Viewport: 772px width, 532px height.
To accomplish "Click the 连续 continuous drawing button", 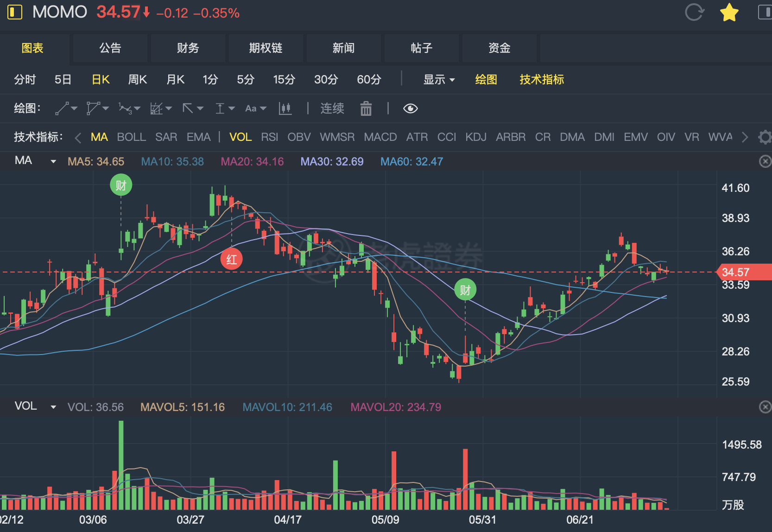I will tap(332, 108).
